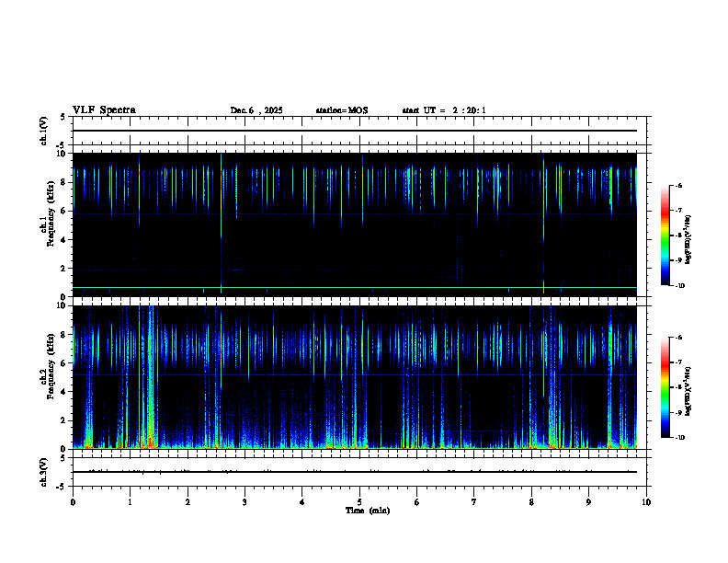Click the ch.2 spectrogram panel
728x563 pixels.
355,377
